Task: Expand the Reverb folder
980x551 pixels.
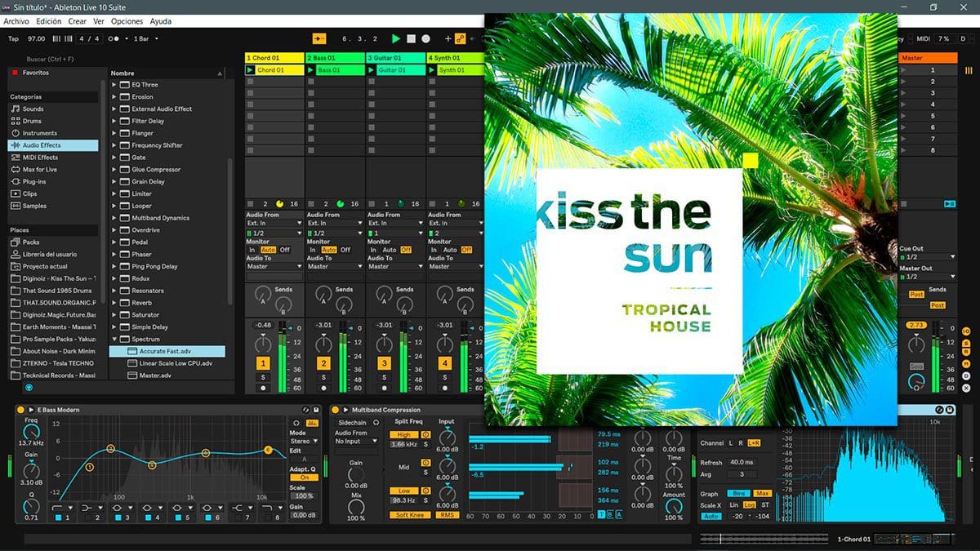Action: click(114, 303)
